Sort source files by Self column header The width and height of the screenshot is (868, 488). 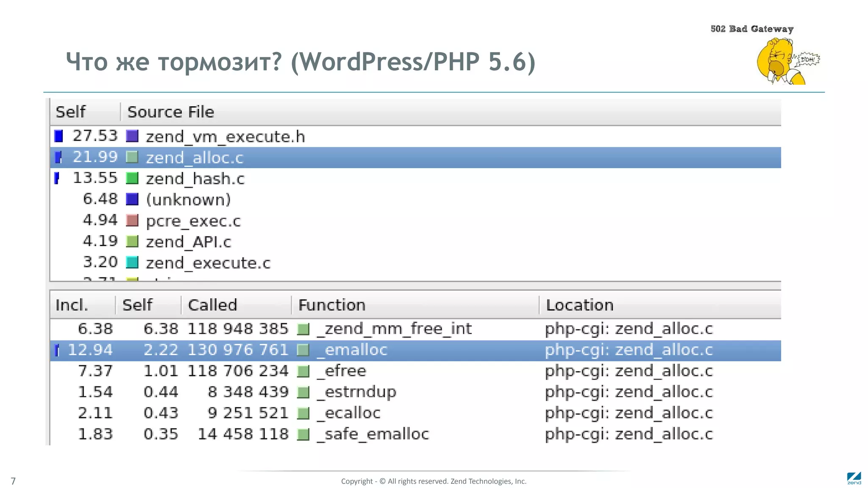pos(85,112)
